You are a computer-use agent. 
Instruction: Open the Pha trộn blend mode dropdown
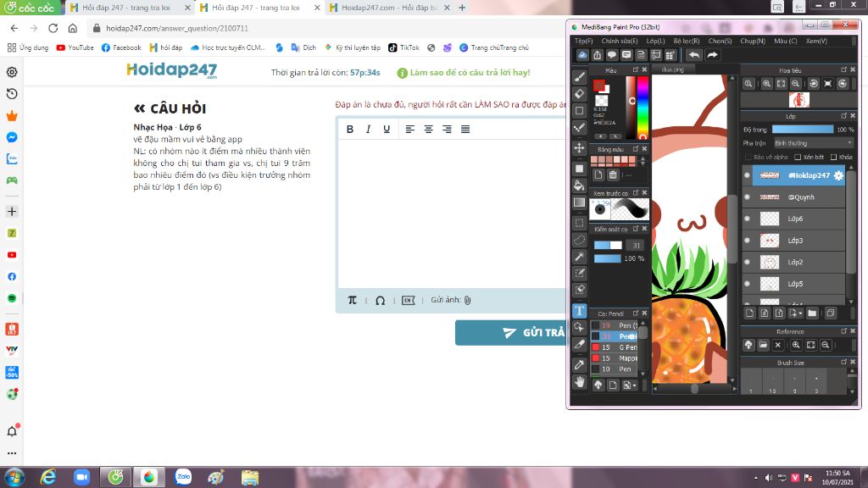tap(813, 143)
